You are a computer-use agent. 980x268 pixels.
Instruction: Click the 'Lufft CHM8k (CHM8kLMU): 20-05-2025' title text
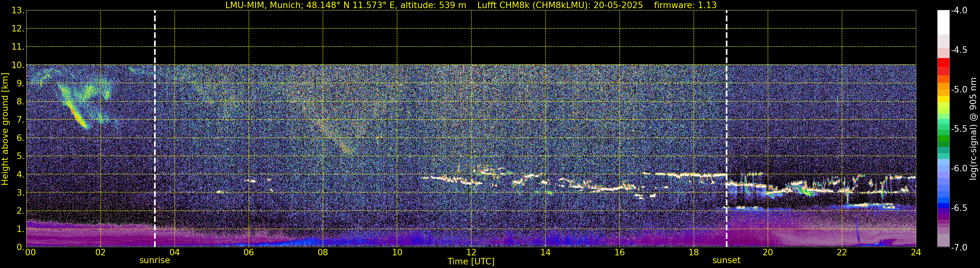(x=560, y=5)
